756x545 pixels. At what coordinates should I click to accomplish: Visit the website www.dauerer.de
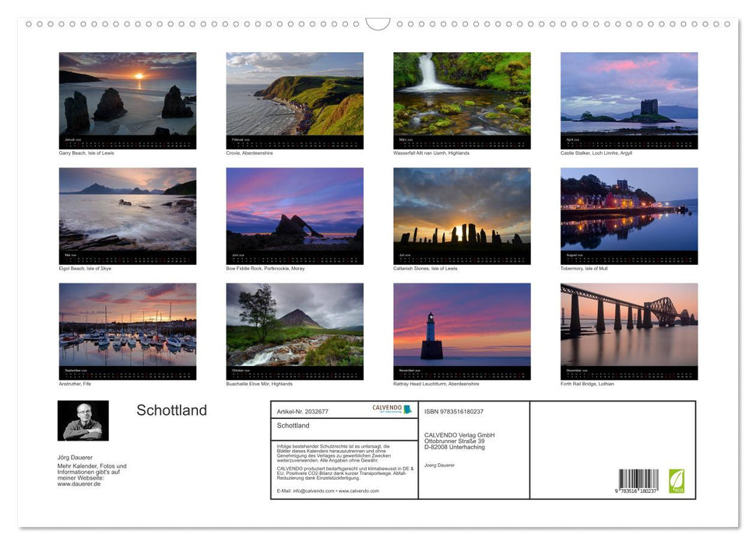pyautogui.click(x=79, y=482)
